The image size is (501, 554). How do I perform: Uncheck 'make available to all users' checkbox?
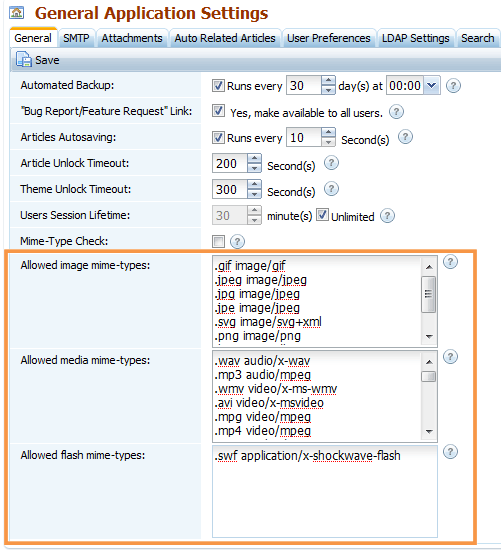click(218, 111)
